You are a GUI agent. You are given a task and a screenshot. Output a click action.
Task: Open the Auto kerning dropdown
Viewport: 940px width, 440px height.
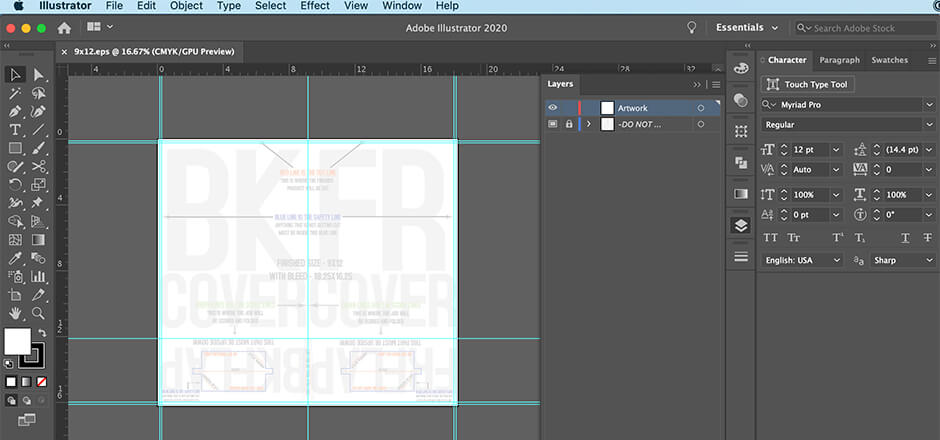click(837, 170)
